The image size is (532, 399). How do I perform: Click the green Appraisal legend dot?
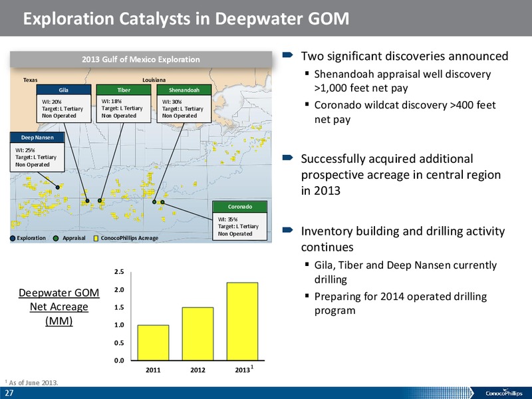[x=56, y=238]
